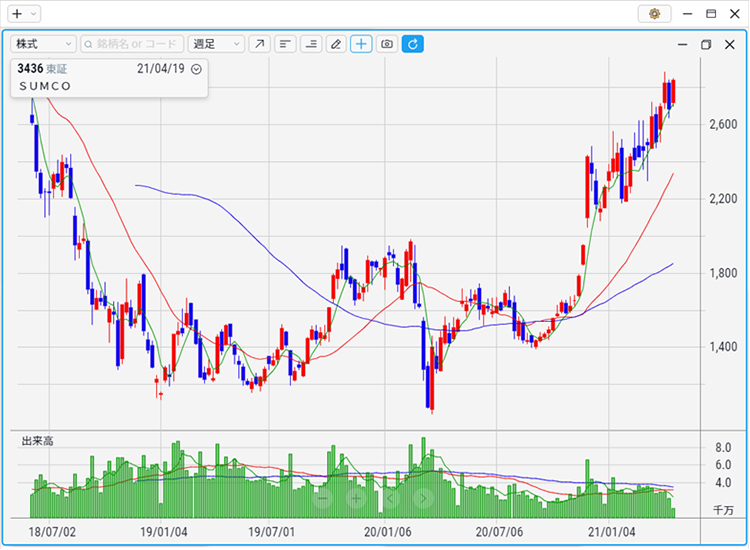
Task: Click the 東証 exchange label
Action: (x=56, y=69)
